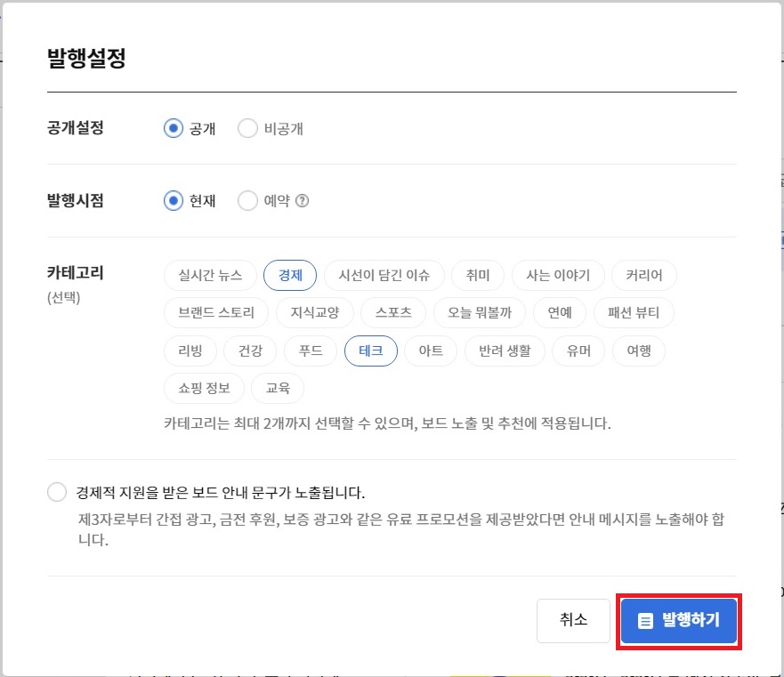Deselect the 경제 category chip
Viewport: 784px width, 677px height.
coord(290,275)
